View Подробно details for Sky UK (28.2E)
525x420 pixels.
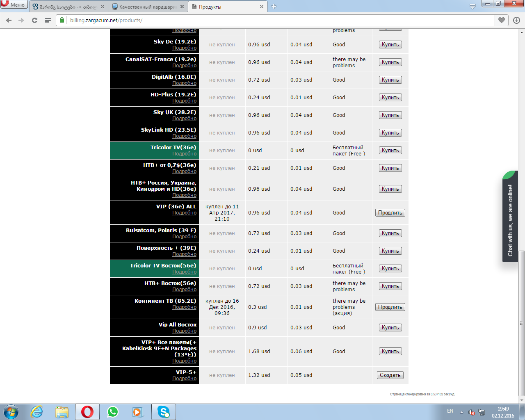click(184, 119)
